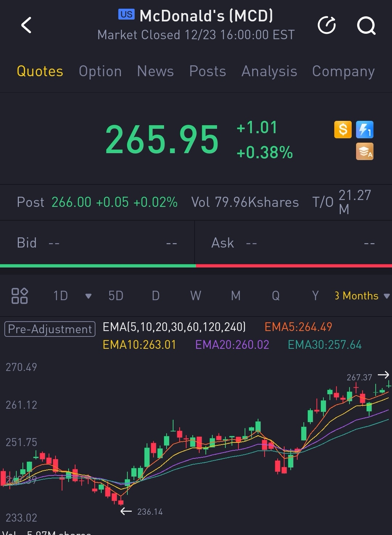Tap the 236.14 low marker label
392x535 pixels.
[x=150, y=512]
